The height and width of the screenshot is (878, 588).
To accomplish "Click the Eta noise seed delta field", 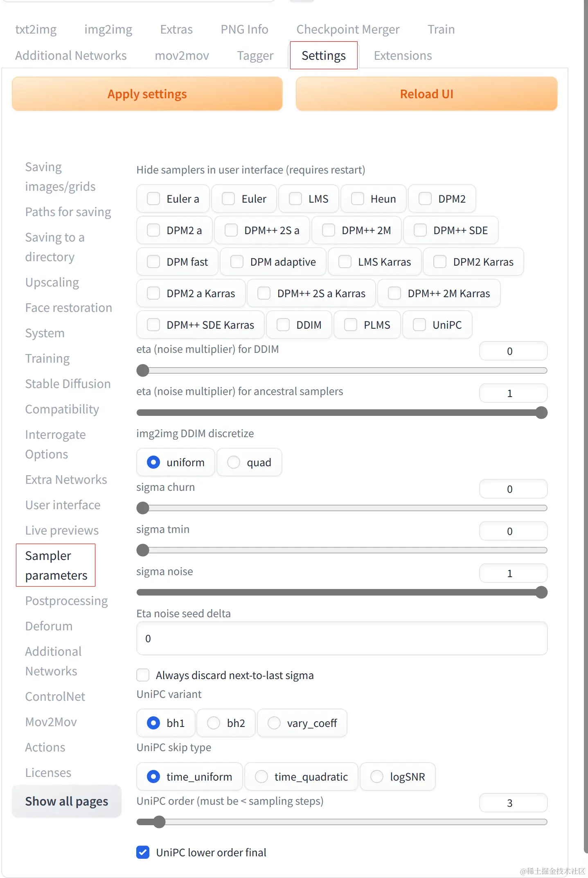I will (x=342, y=639).
